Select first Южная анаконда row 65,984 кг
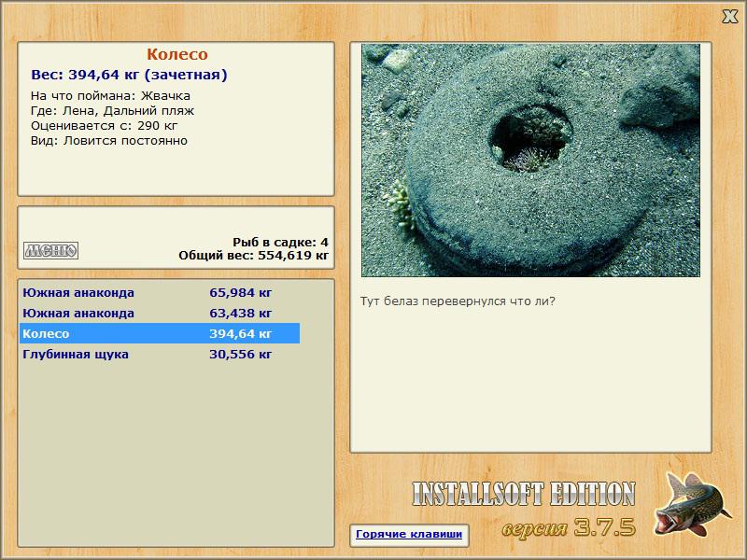 [160, 292]
